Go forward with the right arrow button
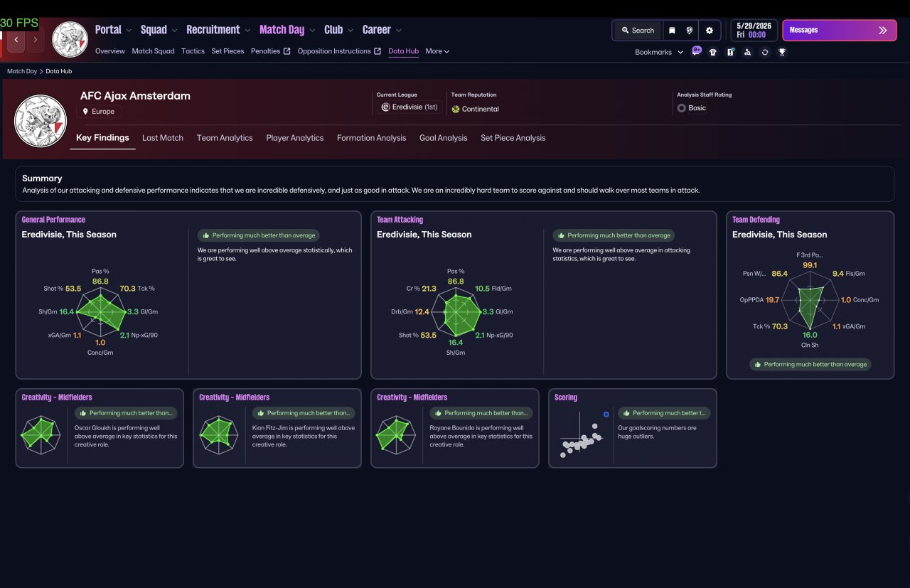 [35, 40]
